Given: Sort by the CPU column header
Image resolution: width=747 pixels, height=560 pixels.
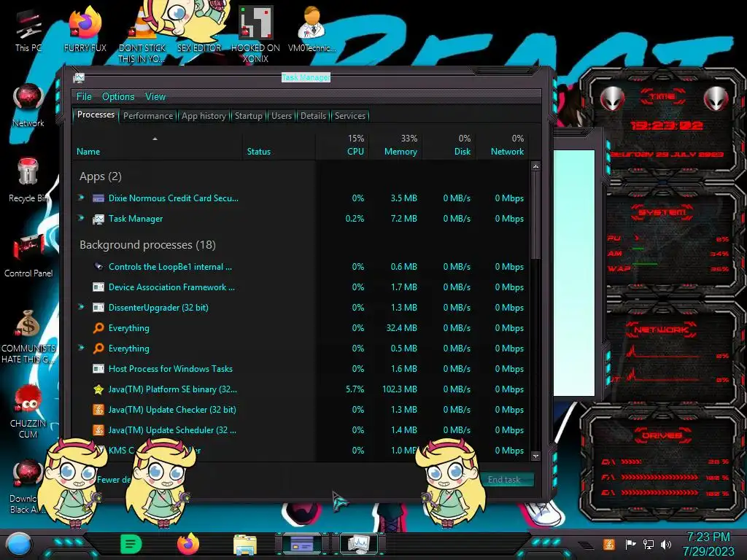Looking at the screenshot, I should pos(343,145).
